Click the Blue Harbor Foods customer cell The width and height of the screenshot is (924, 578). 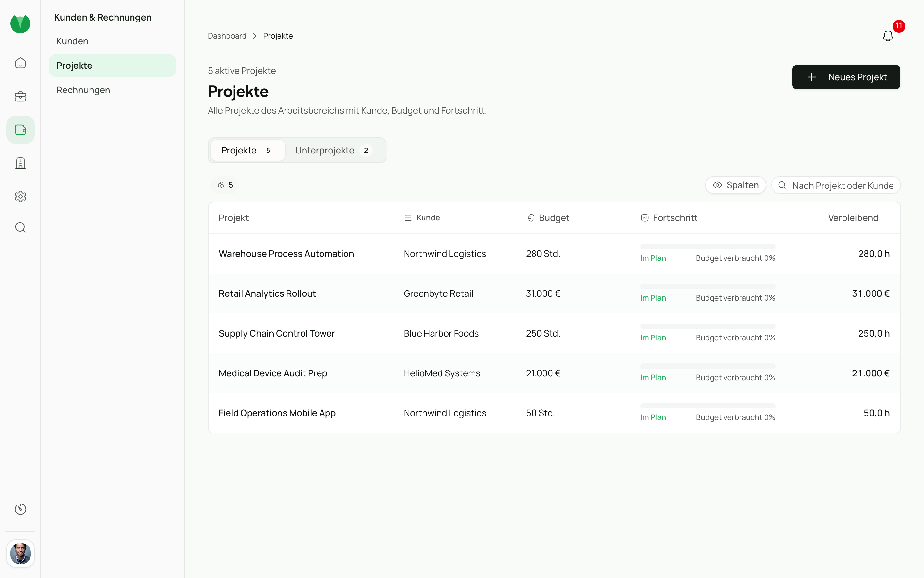coord(441,333)
